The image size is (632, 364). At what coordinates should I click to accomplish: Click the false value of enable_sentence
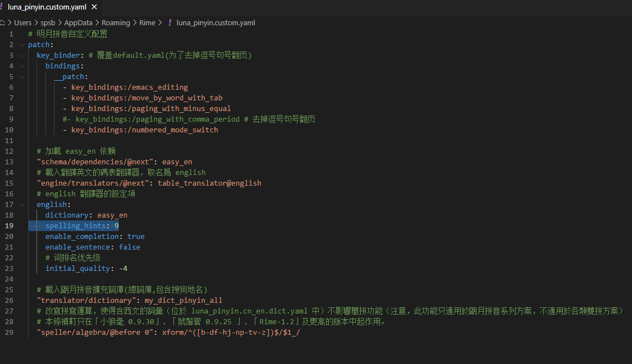coord(130,247)
